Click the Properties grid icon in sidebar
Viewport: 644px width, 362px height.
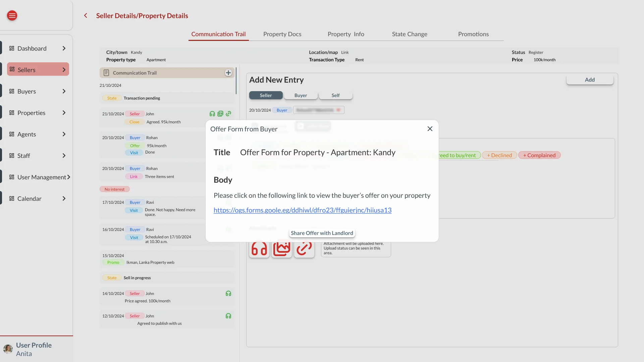point(12,113)
